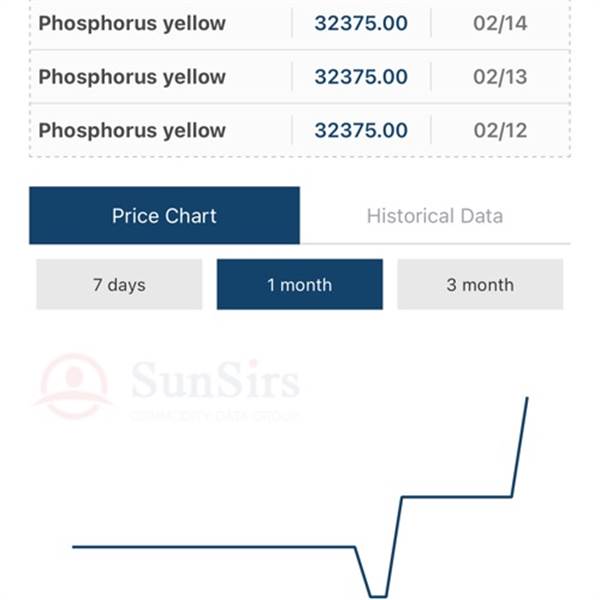The width and height of the screenshot is (600, 600).
Task: Click the chart line's lowest dip
Action: click(378, 596)
